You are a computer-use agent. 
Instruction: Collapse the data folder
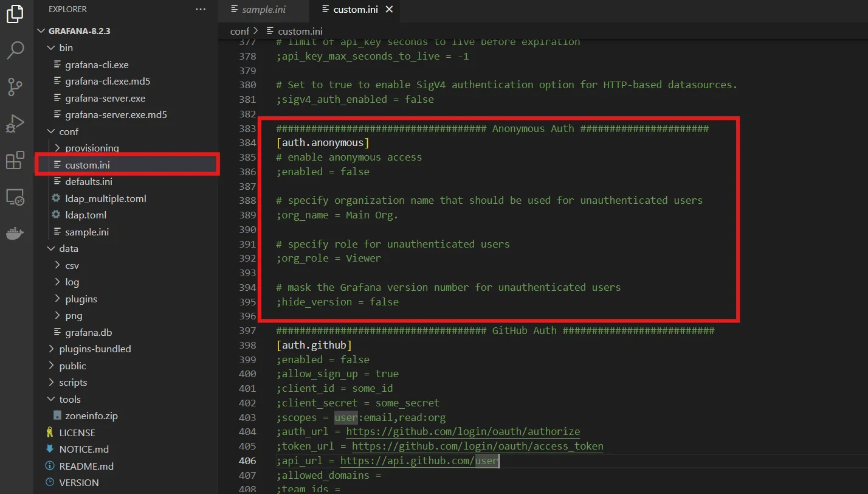50,248
